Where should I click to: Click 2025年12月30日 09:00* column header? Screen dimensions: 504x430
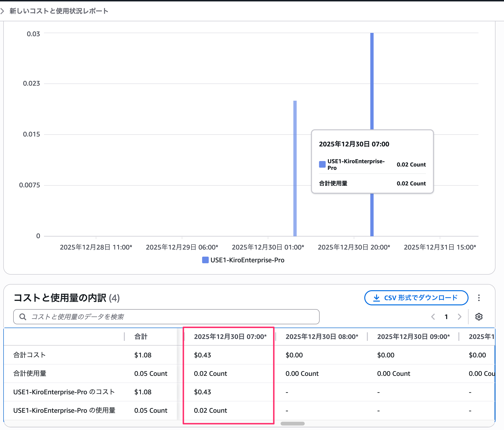pyautogui.click(x=413, y=337)
